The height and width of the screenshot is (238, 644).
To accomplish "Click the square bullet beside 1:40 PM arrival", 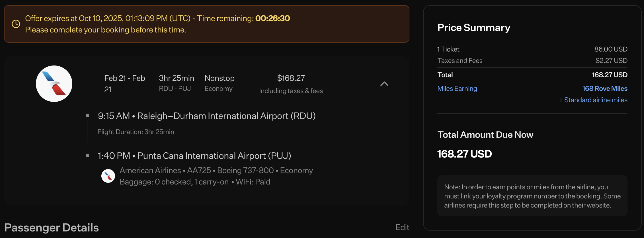I will [87, 155].
